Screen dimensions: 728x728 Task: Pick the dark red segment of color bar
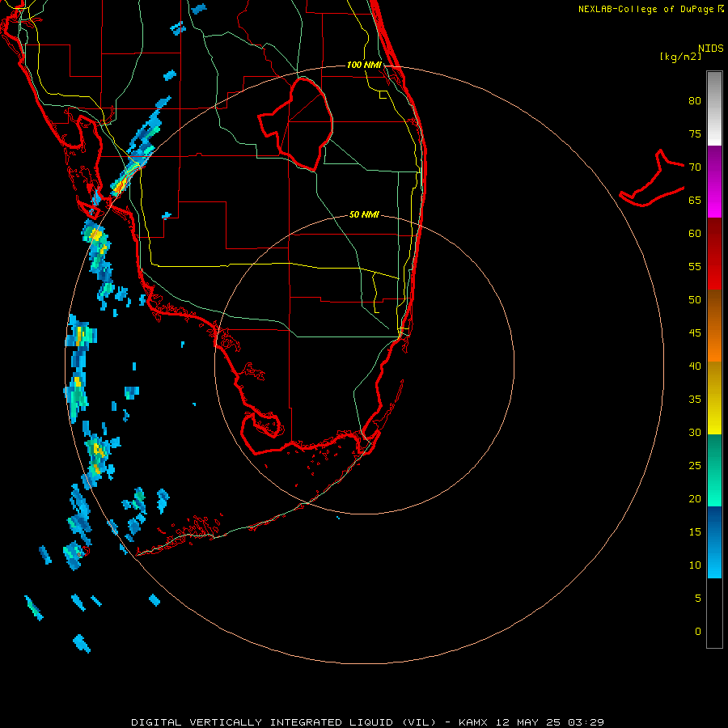tap(714, 253)
